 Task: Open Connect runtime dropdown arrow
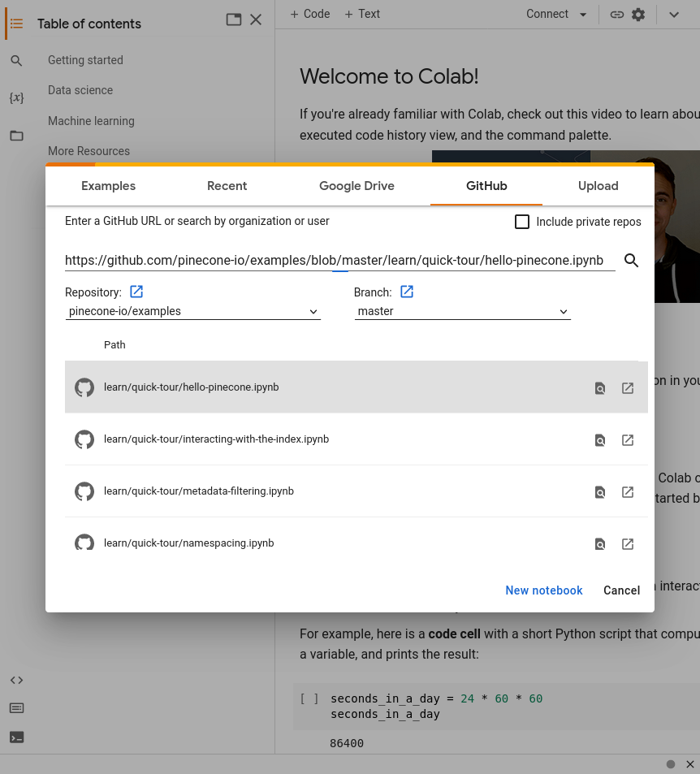click(x=582, y=15)
